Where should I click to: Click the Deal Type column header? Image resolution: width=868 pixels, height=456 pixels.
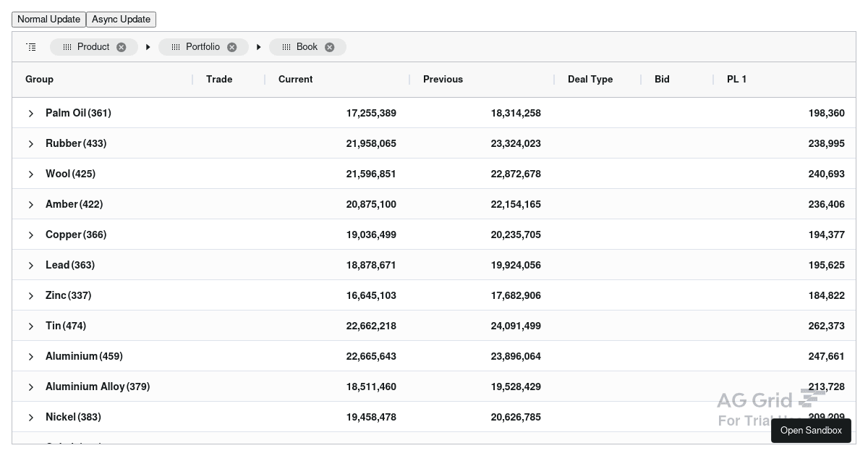[x=590, y=80]
